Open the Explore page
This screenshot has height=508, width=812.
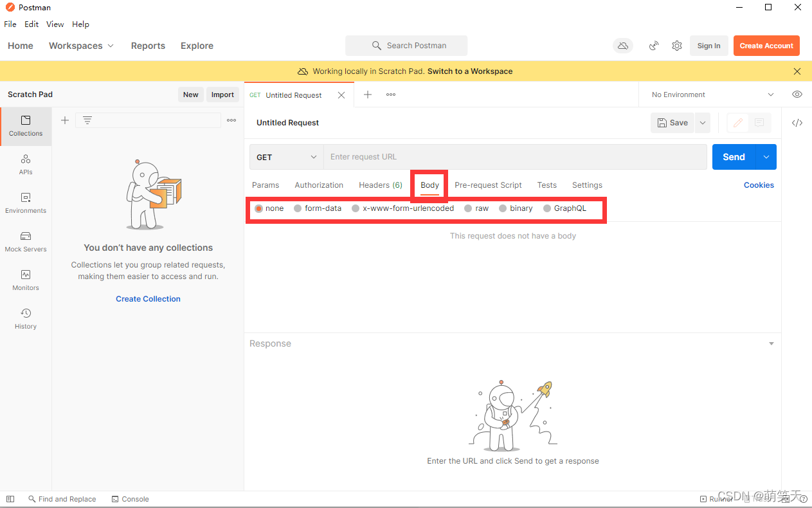[x=197, y=46]
